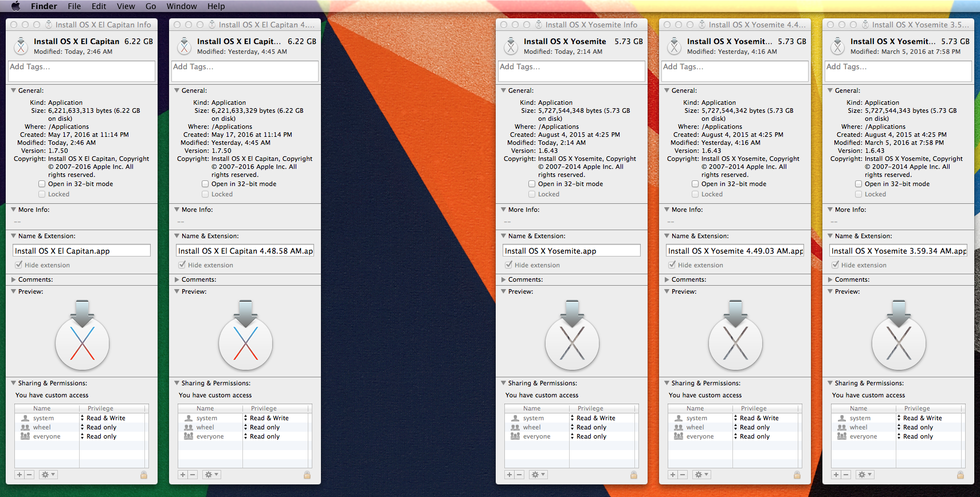Screen dimensions: 980x497
Task: Open gear action menu in El Capitan Info window
Action: click(x=48, y=475)
